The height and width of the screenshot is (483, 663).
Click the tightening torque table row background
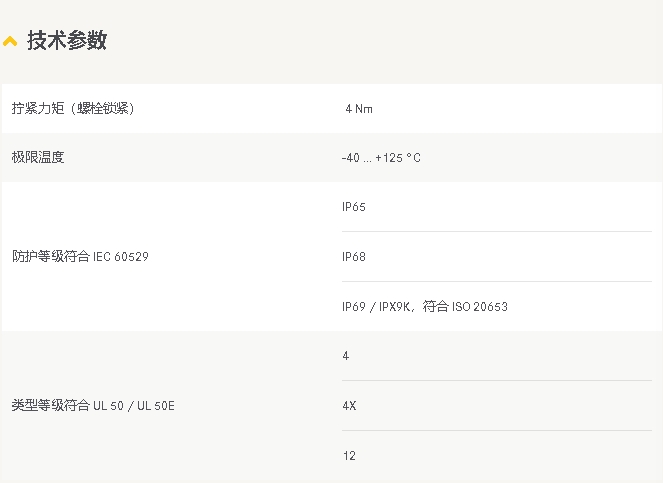coord(332,108)
